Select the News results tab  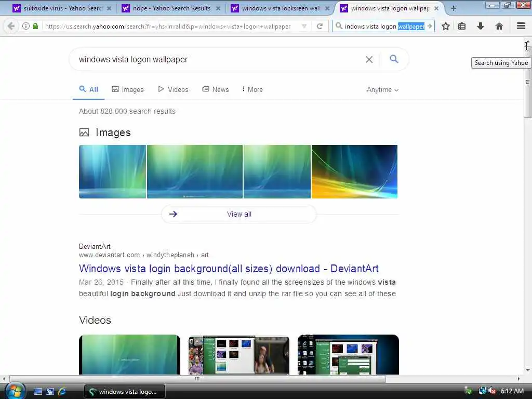[x=216, y=89]
